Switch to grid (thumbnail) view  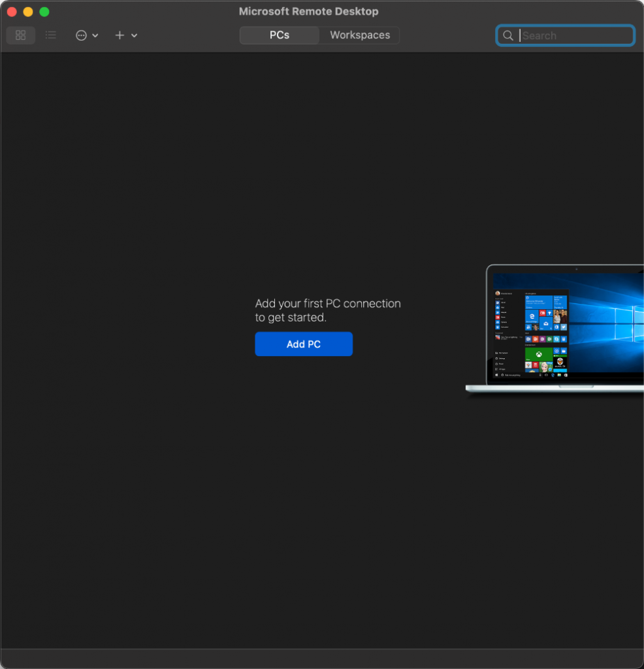tap(20, 35)
